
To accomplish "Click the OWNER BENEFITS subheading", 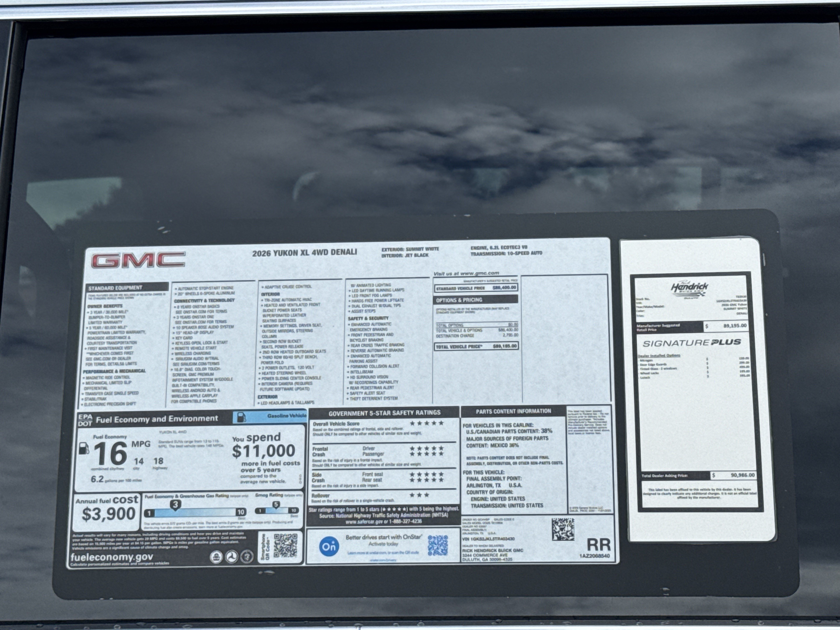I will click(105, 306).
